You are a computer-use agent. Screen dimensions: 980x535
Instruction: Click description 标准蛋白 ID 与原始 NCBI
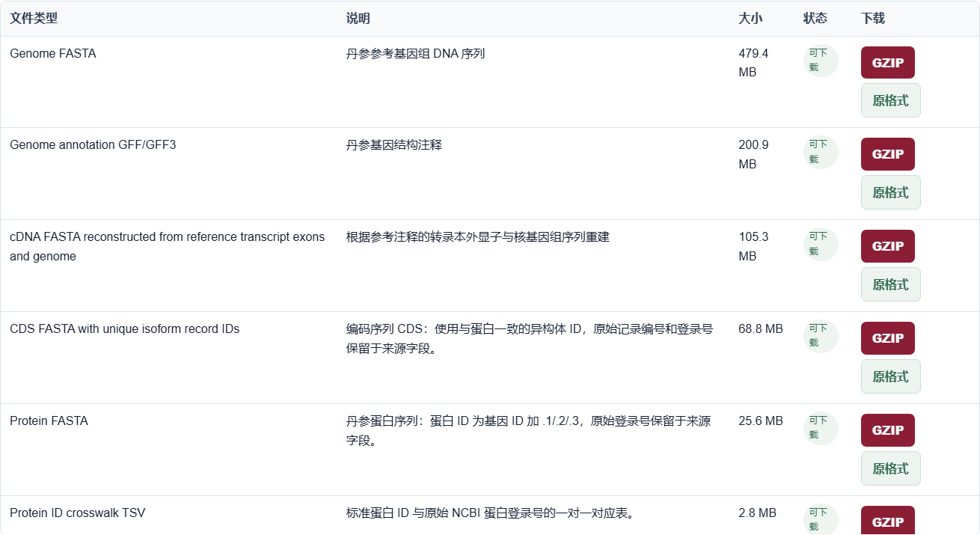click(x=491, y=513)
